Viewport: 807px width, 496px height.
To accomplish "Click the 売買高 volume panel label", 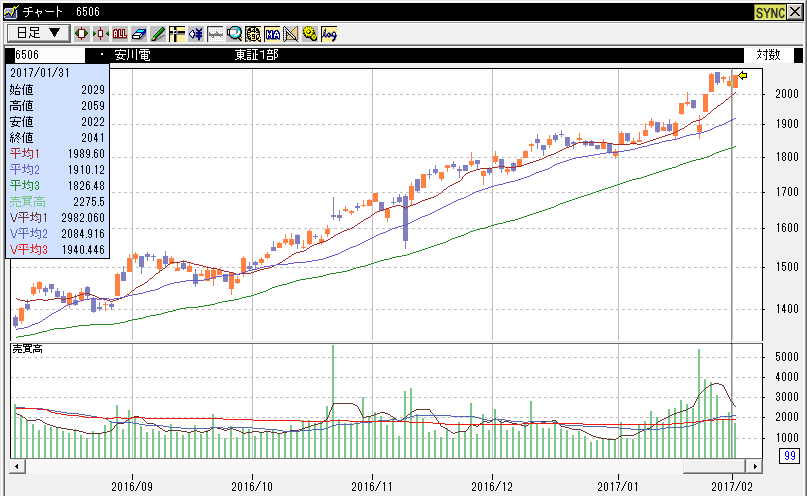I will coord(25,349).
